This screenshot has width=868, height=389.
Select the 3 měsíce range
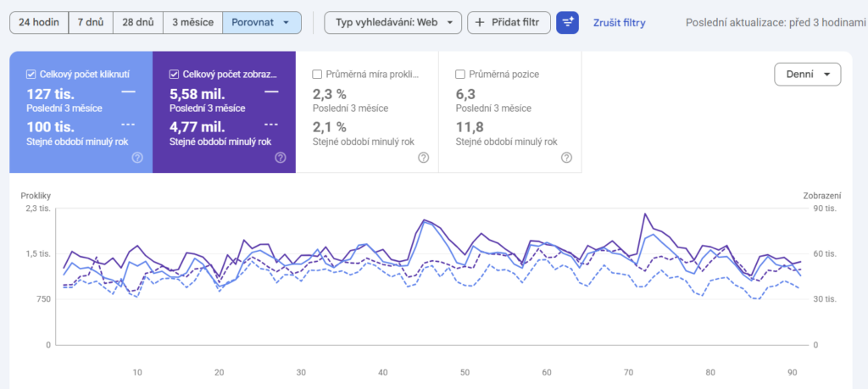click(x=192, y=23)
